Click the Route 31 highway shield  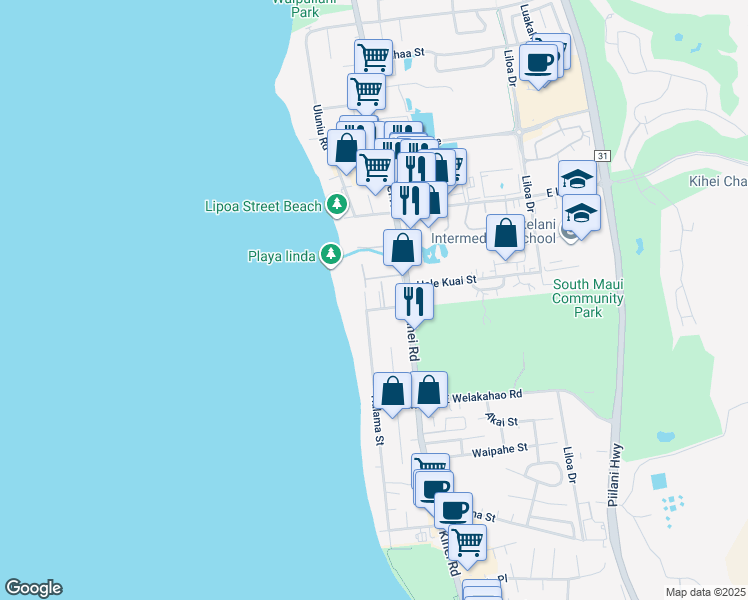(x=603, y=156)
